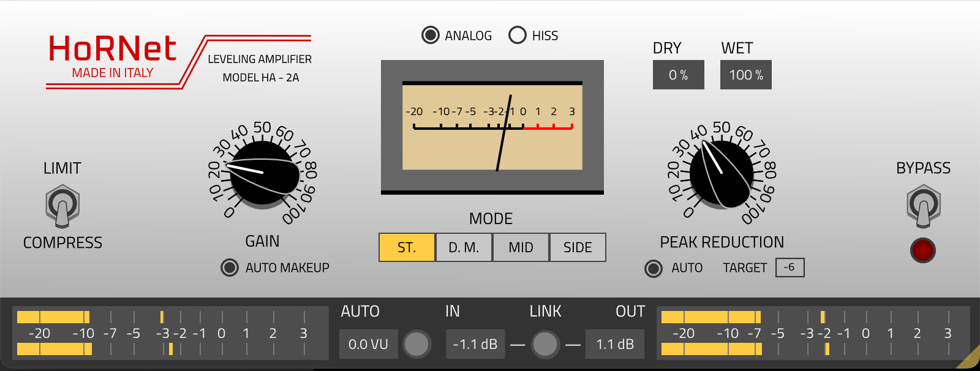Image resolution: width=980 pixels, height=371 pixels.
Task: Select the ANALOG radio button
Action: [431, 36]
